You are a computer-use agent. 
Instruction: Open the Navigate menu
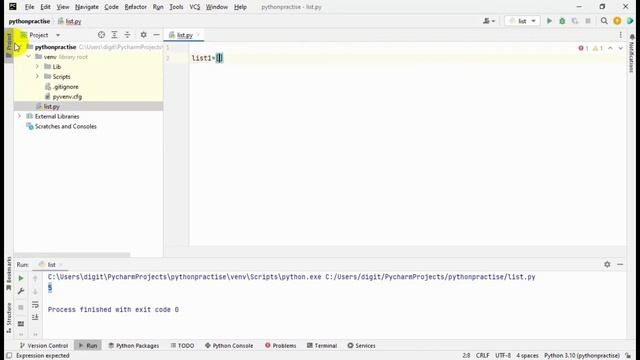(x=87, y=7)
